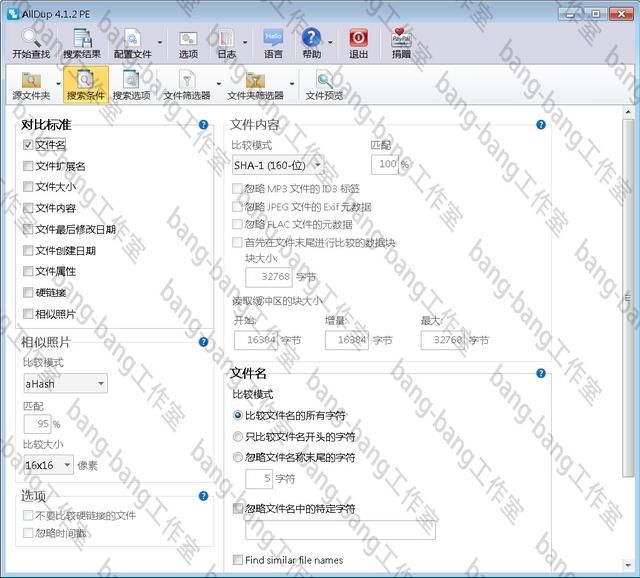Image resolution: width=640 pixels, height=578 pixels.
Task: Enable 文件属性 checkbox
Action: [28, 271]
